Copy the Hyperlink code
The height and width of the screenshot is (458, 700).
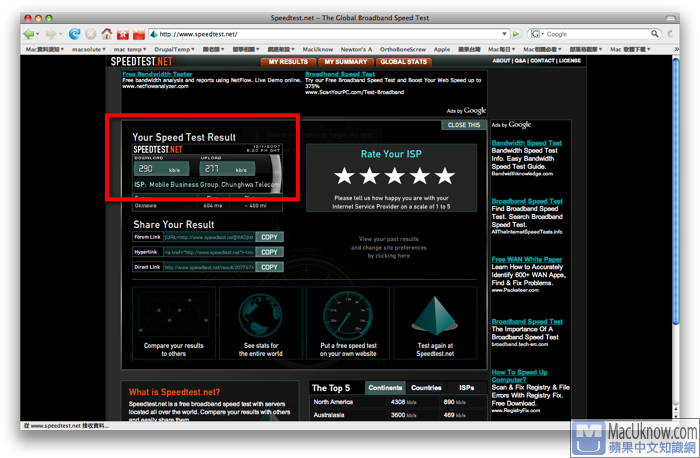(269, 252)
